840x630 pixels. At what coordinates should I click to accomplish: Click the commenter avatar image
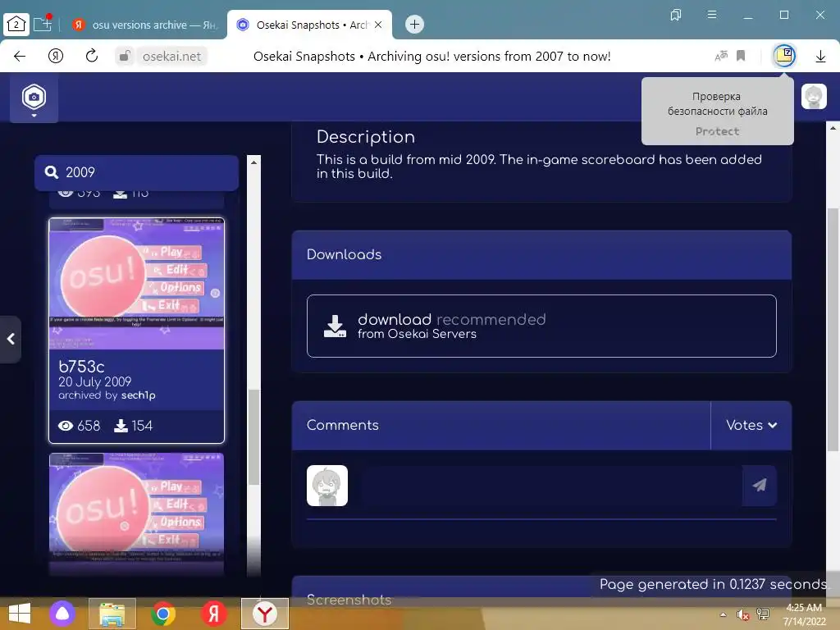[326, 486]
